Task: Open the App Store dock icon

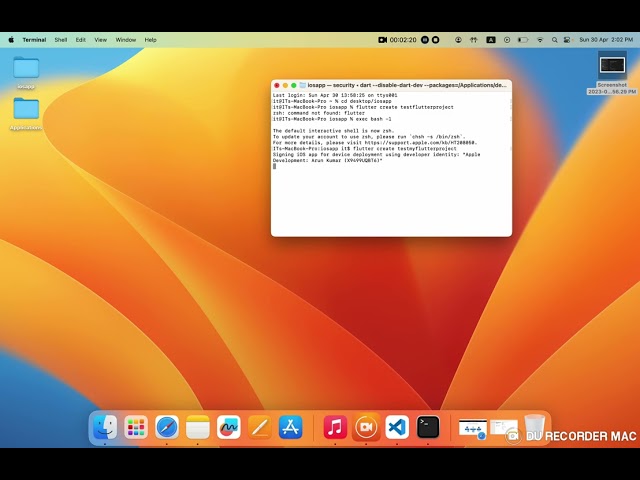Action: click(x=290, y=427)
